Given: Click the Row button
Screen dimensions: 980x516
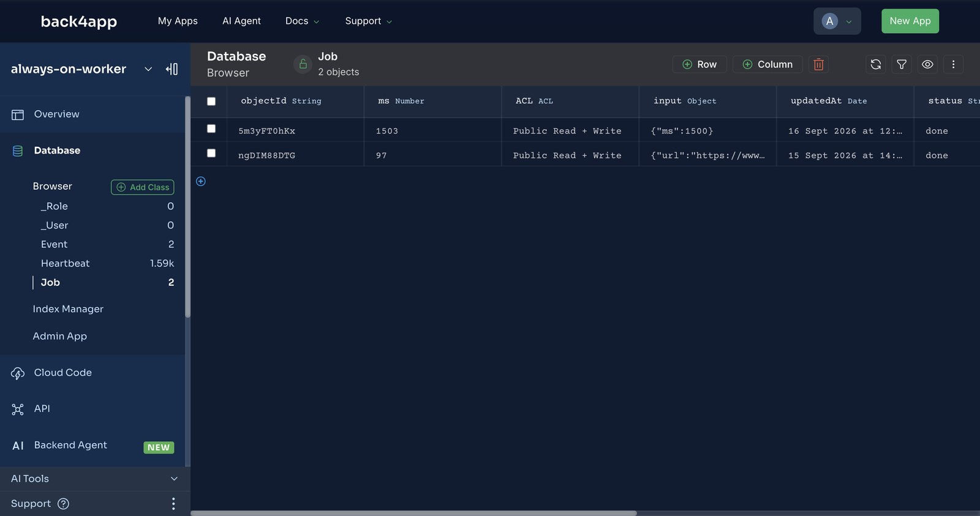Looking at the screenshot, I should point(699,64).
